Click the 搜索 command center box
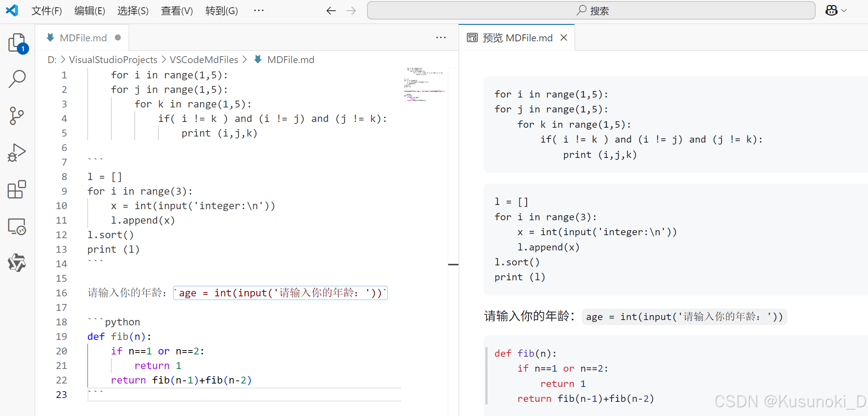Image resolution: width=868 pixels, height=416 pixels. coord(591,11)
